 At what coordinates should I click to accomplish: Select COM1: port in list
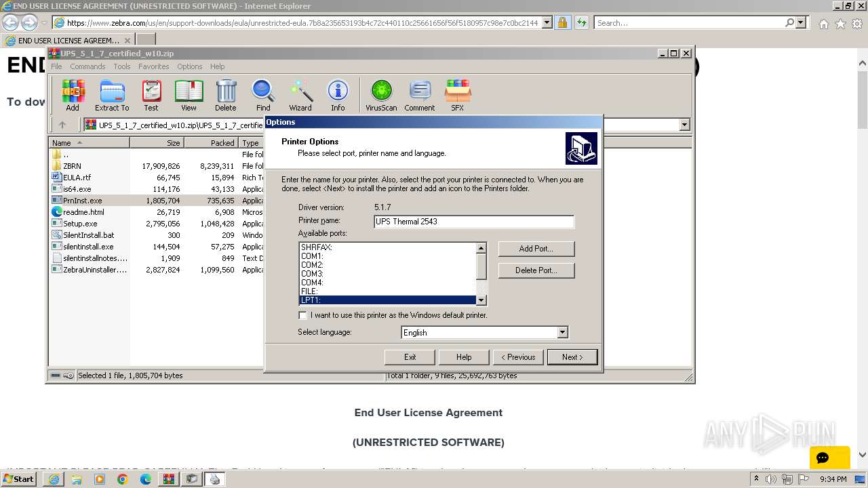point(388,256)
